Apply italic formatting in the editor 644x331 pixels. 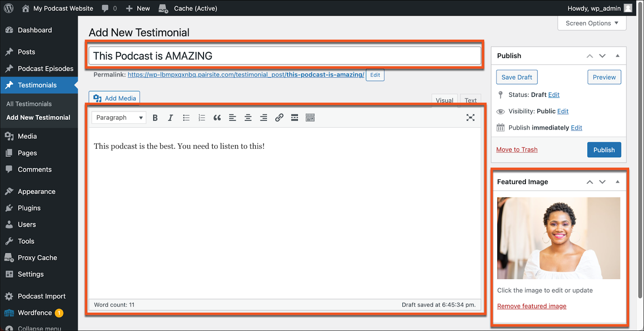[x=170, y=118]
